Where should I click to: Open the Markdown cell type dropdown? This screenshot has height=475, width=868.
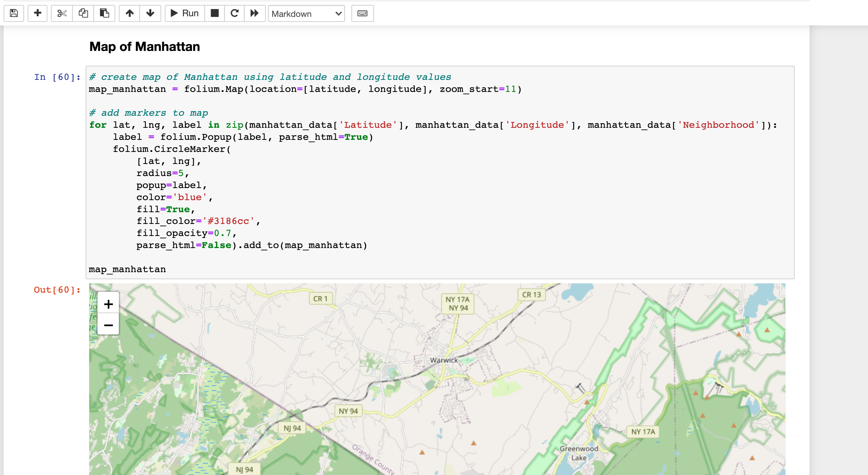(306, 14)
